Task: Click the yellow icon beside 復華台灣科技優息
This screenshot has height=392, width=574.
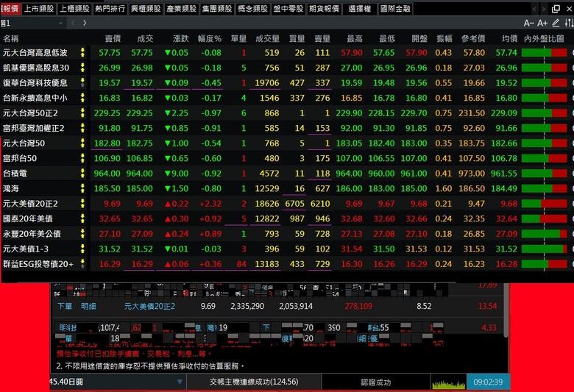Action: pos(82,82)
